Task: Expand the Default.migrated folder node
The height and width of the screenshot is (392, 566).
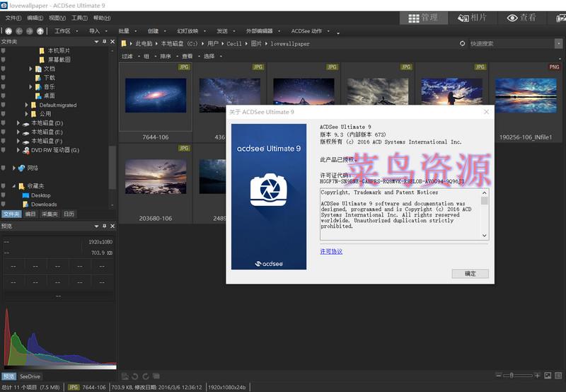Action: tap(27, 105)
